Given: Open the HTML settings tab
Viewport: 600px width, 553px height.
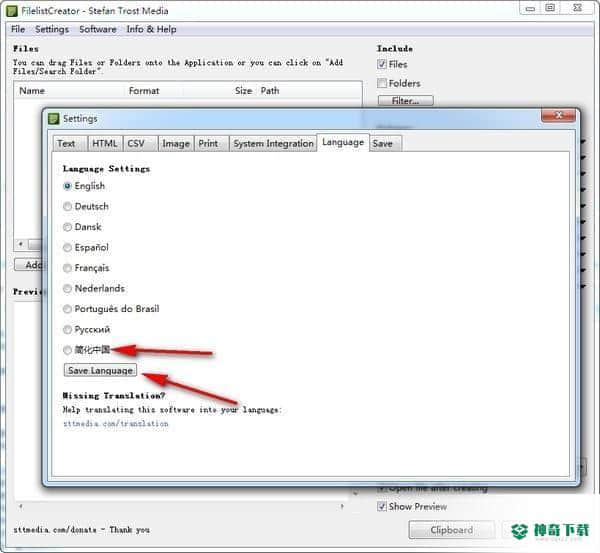Looking at the screenshot, I should click(105, 144).
